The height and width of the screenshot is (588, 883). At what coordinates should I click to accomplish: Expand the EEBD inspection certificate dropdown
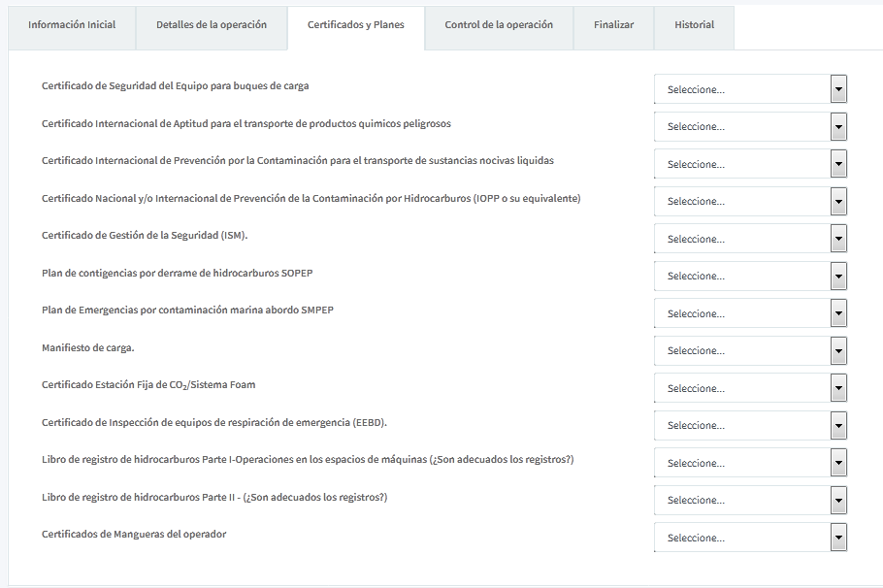(750, 426)
